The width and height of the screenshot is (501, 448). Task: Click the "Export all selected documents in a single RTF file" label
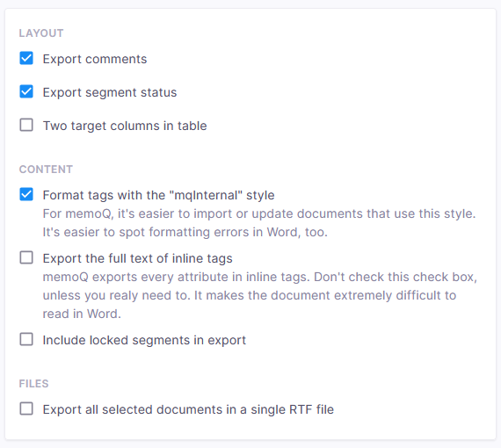tap(188, 409)
